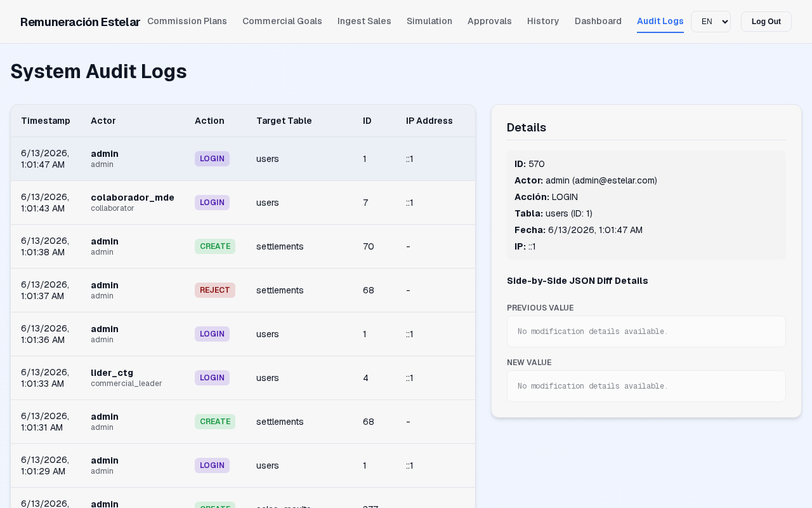Open Ingest Sales section

tap(364, 21)
